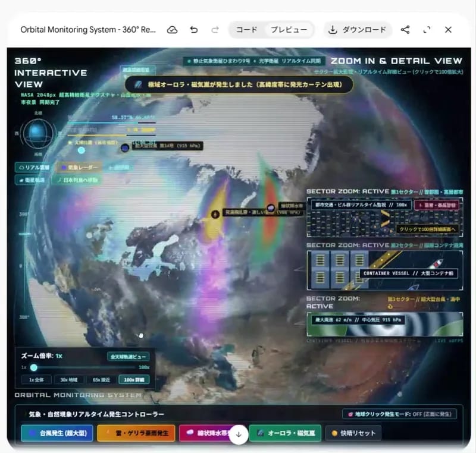
Task: Click the ひまわり9号 satellite sync status bar
Action: (x=254, y=61)
